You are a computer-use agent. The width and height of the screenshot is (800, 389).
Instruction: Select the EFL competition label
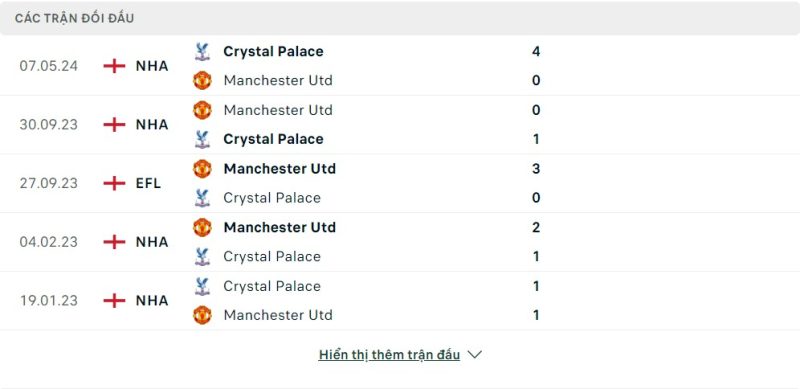(148, 183)
